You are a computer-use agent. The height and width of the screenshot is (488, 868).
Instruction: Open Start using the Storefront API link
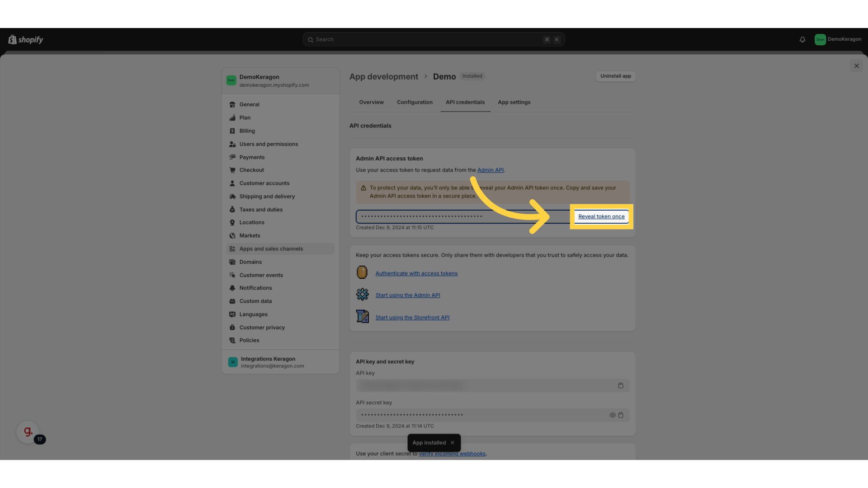coord(412,318)
